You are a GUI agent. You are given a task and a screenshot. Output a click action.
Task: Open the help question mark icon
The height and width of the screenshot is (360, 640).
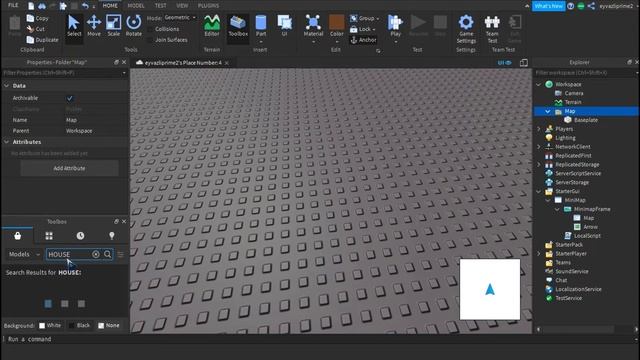[x=571, y=6]
